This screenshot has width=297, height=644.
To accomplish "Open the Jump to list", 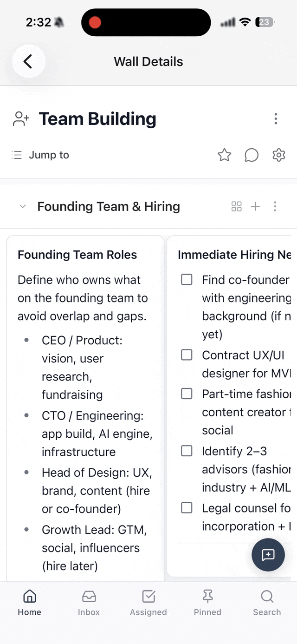I will 40,155.
